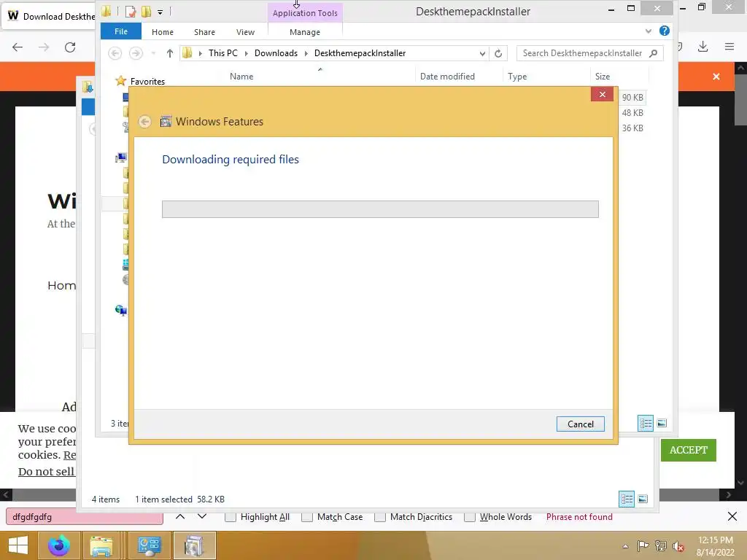
Task: Open Explorer Help question mark icon
Action: [664, 31]
